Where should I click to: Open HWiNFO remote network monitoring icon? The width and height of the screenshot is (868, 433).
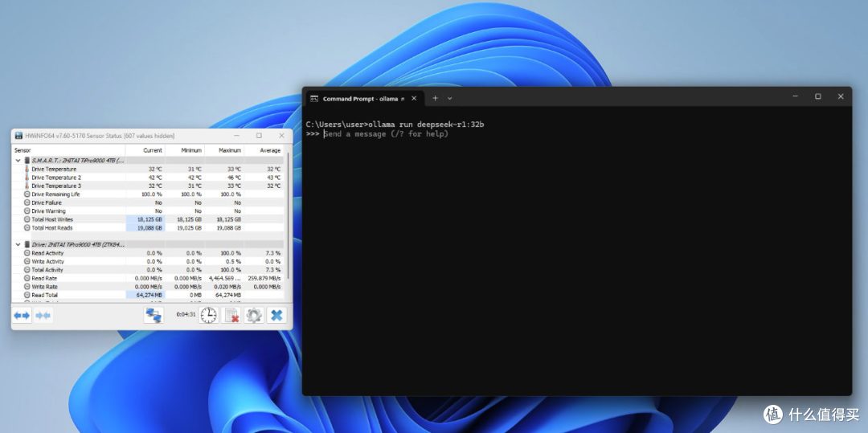(x=154, y=316)
